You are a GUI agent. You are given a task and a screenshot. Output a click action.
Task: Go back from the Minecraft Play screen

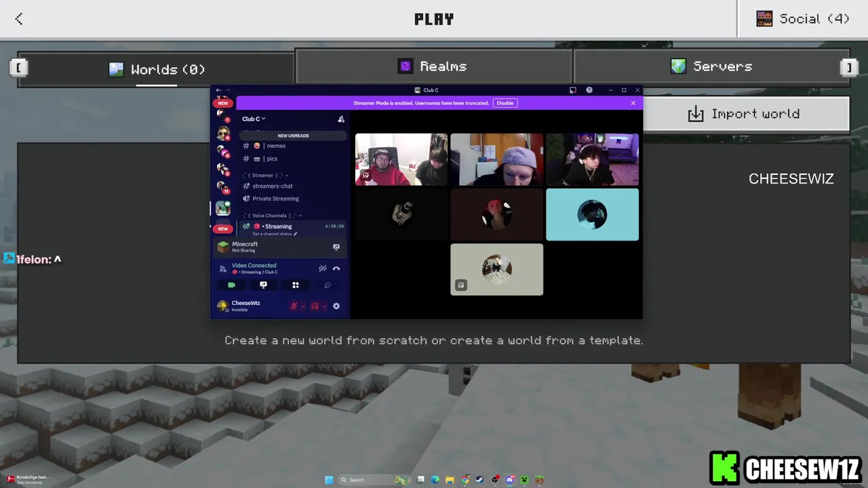19,19
